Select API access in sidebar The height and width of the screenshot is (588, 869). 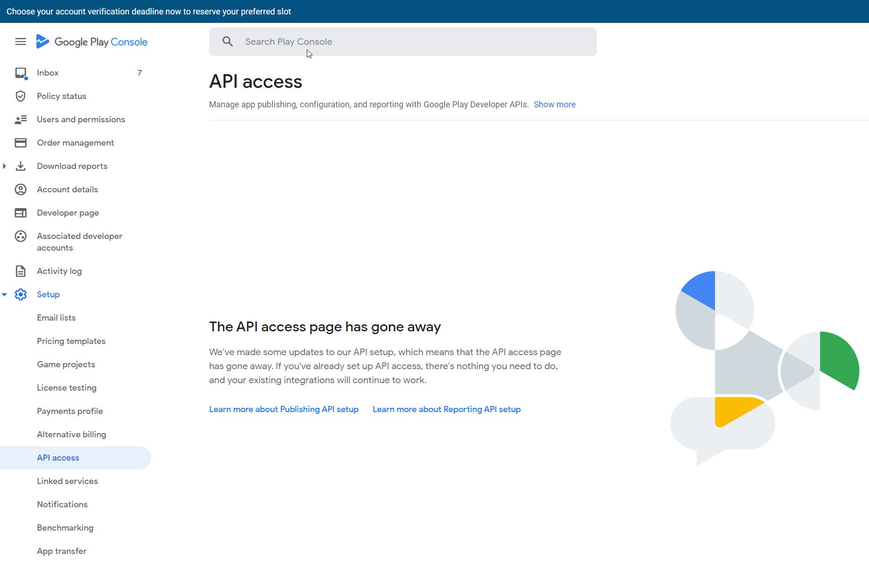[x=76, y=458]
